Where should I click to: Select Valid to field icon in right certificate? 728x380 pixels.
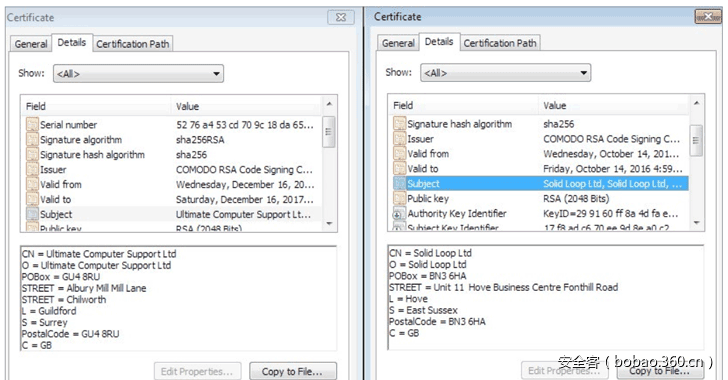coord(399,168)
